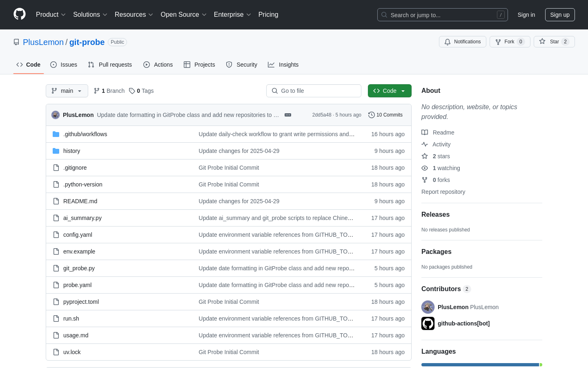Screen dimensions: 588x368
Task: Click the GitHub logo icon
Action: [20, 14]
